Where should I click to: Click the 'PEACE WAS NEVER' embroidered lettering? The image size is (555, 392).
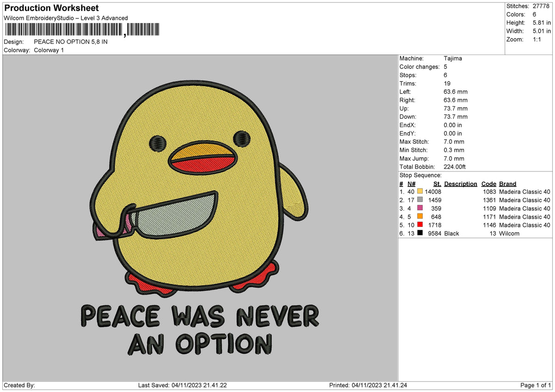(200, 316)
